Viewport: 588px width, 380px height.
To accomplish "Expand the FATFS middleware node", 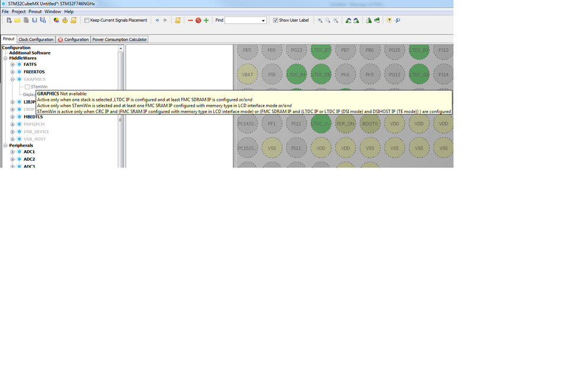I will 12,65.
